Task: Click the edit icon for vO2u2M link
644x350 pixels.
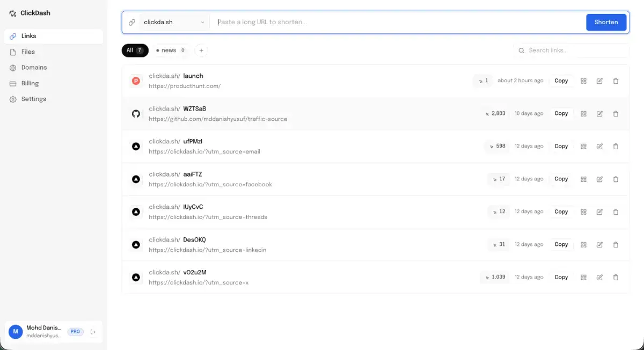Action: click(x=599, y=278)
